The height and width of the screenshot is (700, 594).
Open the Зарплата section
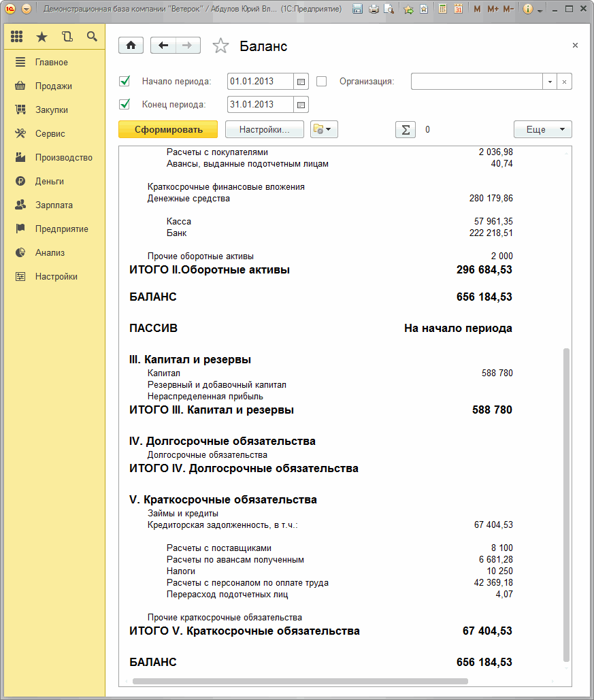tap(55, 205)
